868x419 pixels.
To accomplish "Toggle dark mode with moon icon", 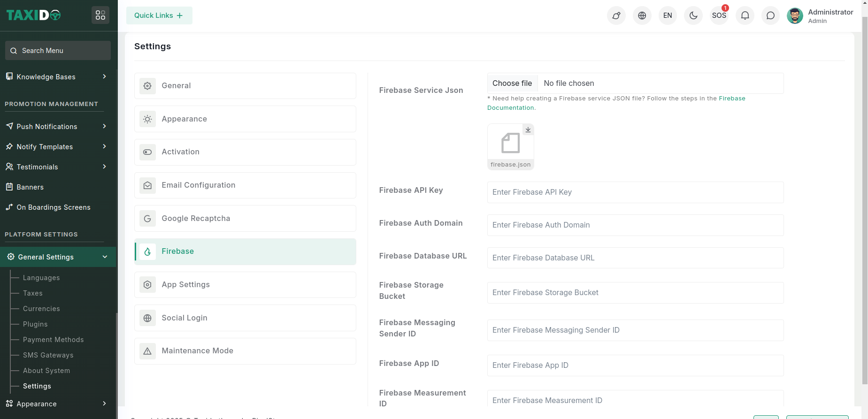I will pos(693,15).
